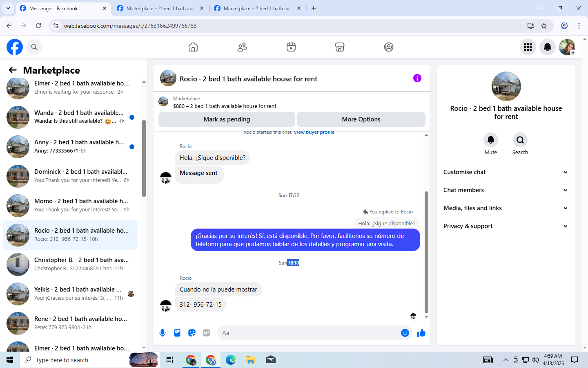Open the Groups icon in top navigation
The image size is (588, 368).
pyautogui.click(x=389, y=47)
